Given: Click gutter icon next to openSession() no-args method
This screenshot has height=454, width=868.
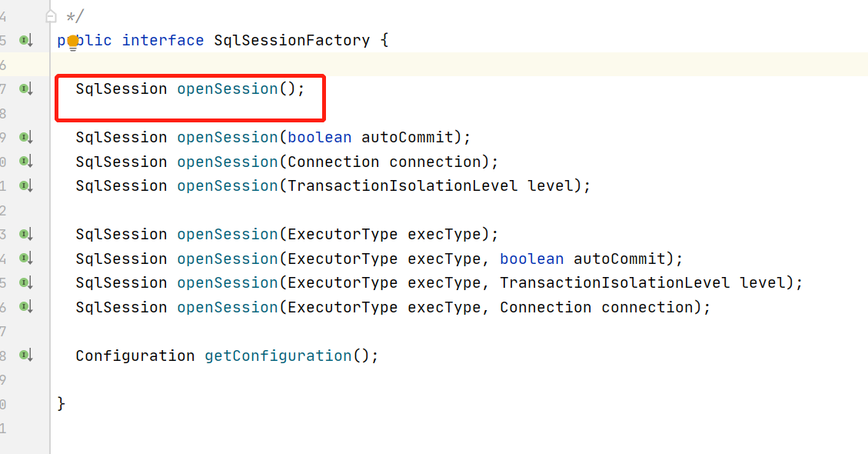Looking at the screenshot, I should 26,88.
